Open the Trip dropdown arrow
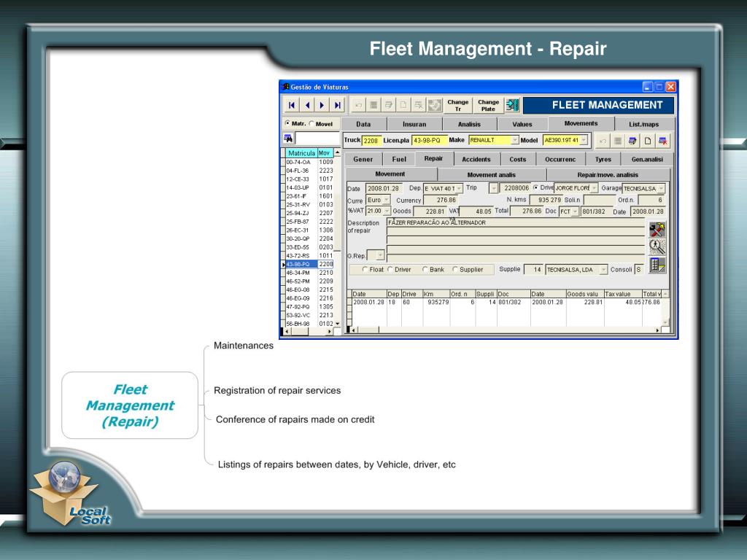The image size is (747, 560). 494,189
